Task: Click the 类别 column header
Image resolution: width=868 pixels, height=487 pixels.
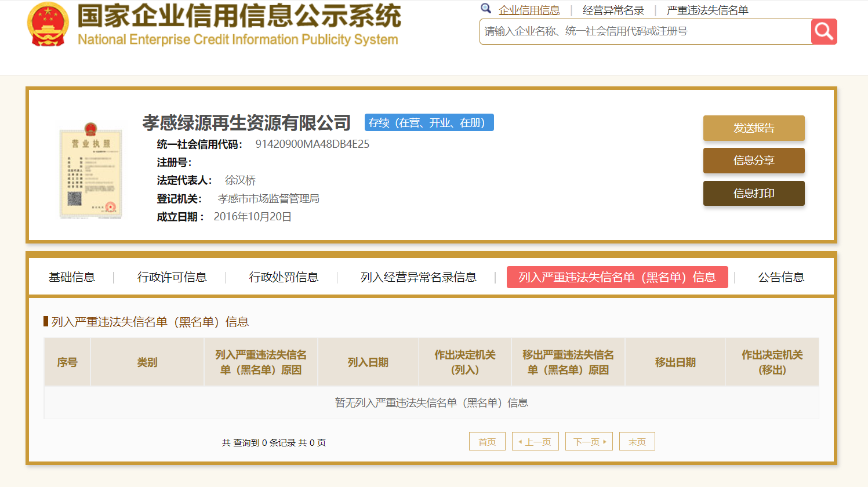Action: pos(147,362)
